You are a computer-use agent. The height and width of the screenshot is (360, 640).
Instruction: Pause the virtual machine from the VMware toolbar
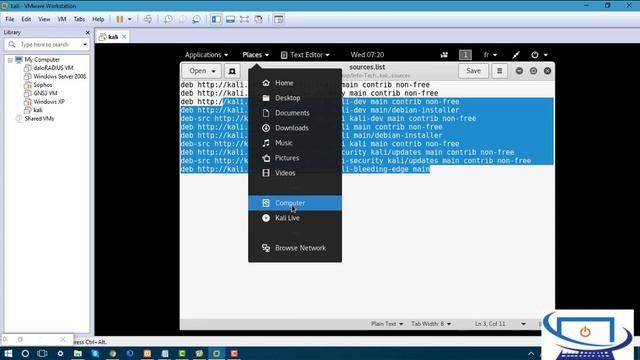pyautogui.click(x=120, y=19)
